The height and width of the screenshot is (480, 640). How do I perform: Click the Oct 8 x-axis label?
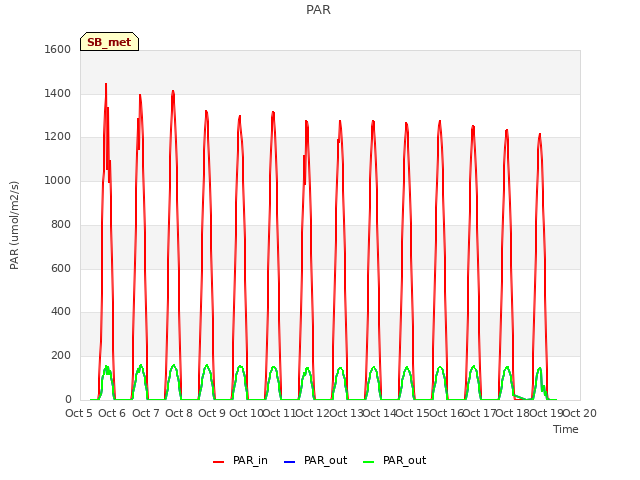pos(179,413)
